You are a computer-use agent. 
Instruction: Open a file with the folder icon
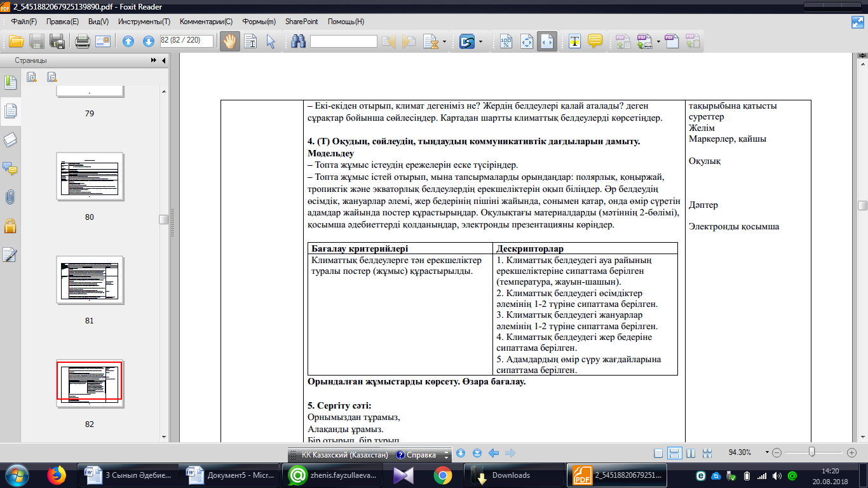coord(16,41)
